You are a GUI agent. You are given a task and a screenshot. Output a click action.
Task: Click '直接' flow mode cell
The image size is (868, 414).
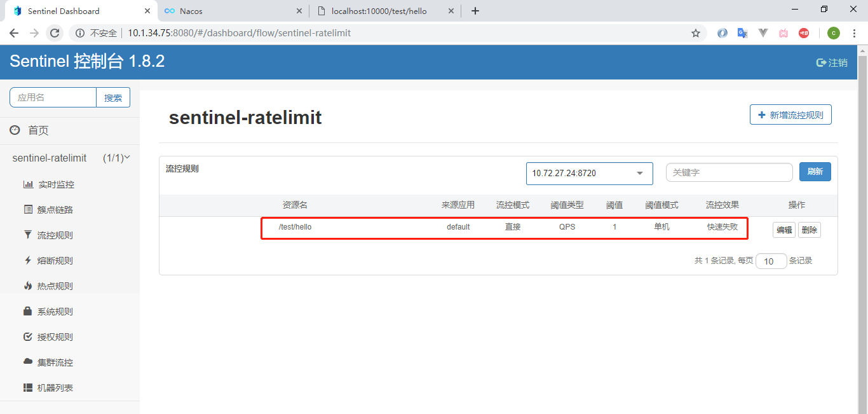pos(513,227)
